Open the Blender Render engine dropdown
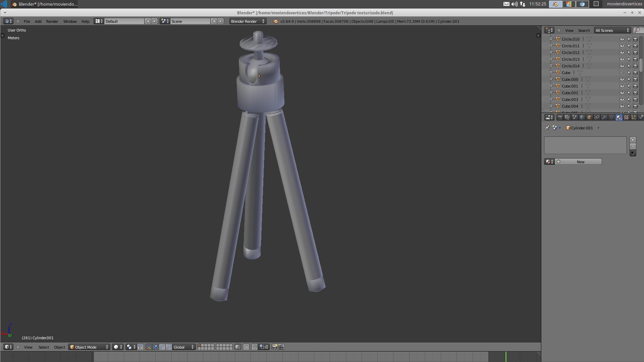 click(x=248, y=21)
